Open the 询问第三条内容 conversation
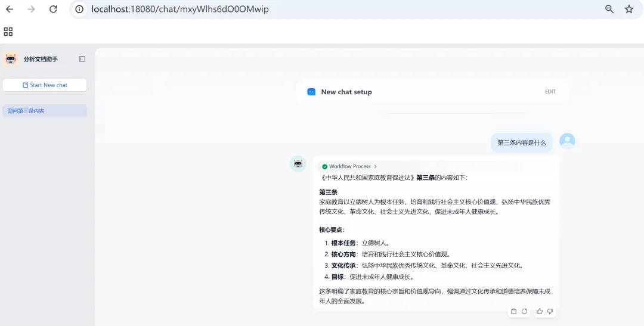Screen dimensions: 644x326 pyautogui.click(x=45, y=111)
